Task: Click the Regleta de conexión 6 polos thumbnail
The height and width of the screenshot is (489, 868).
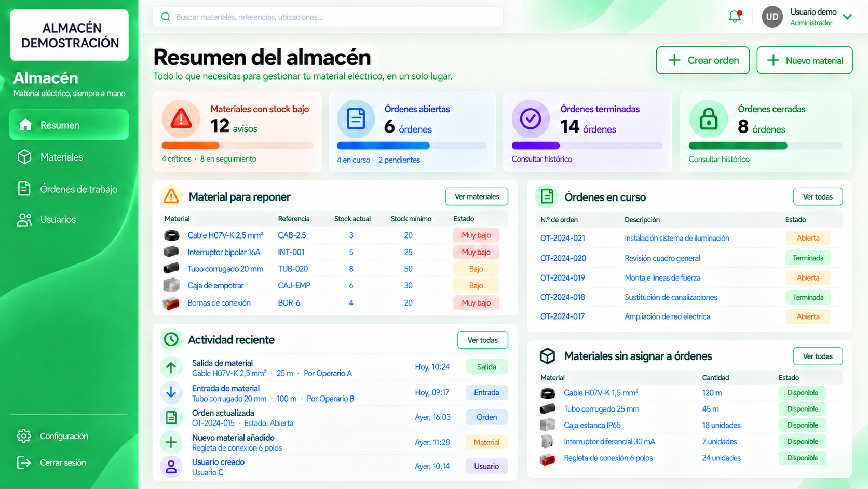Action: pyautogui.click(x=547, y=458)
